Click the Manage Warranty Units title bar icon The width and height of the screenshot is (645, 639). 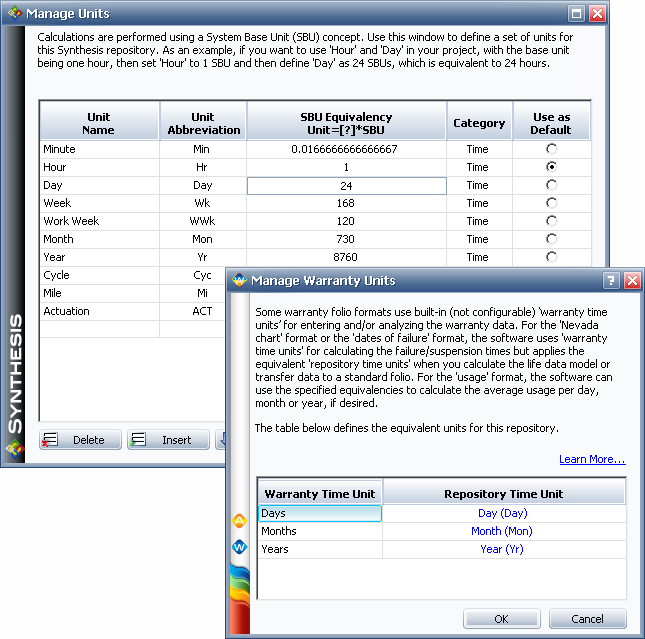[239, 281]
